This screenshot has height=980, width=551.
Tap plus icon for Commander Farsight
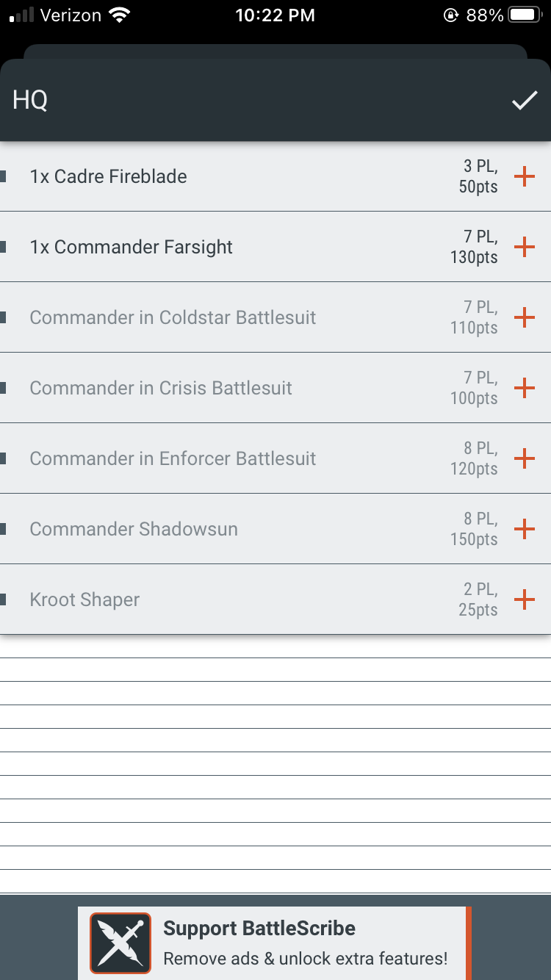524,247
